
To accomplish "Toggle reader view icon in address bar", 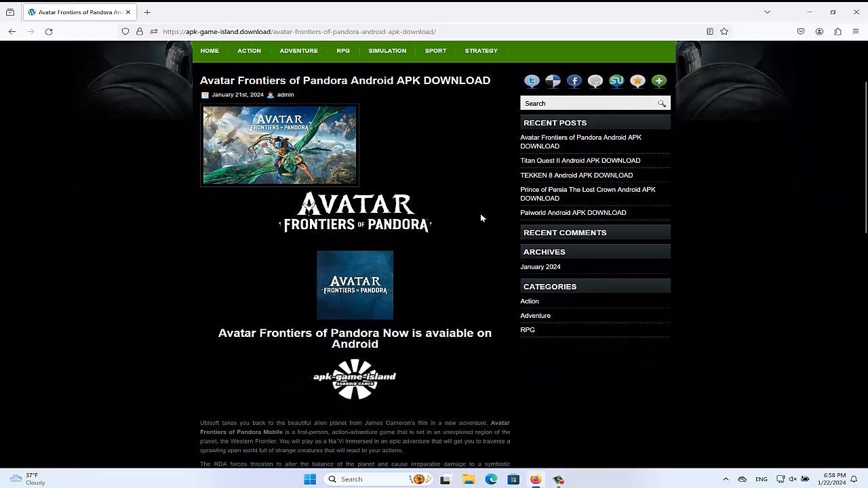I will [710, 31].
